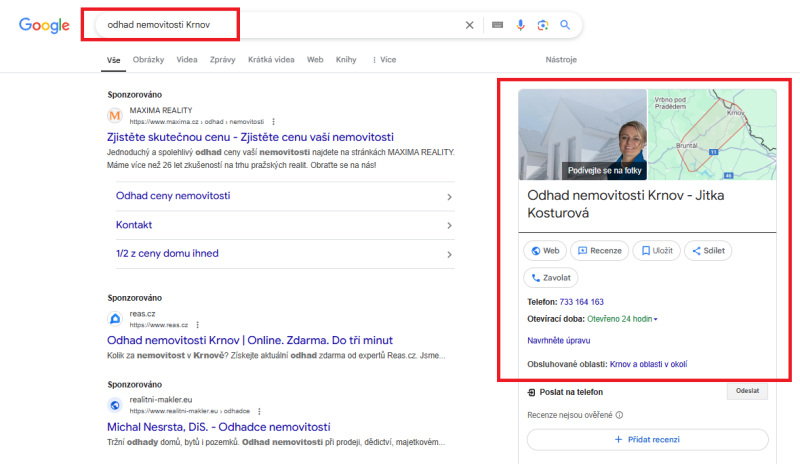This screenshot has width=800, height=464.
Task: Click the magnifier search button
Action: point(565,25)
